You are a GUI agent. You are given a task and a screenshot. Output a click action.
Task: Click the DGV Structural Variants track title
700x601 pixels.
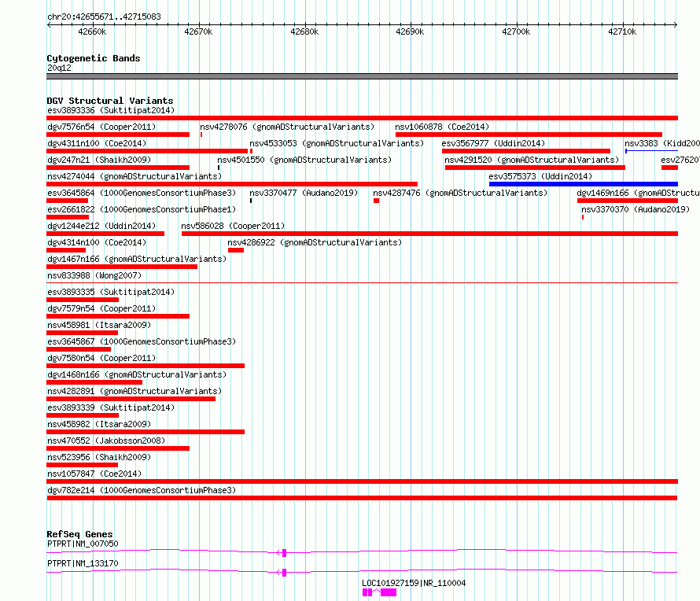[x=110, y=101]
